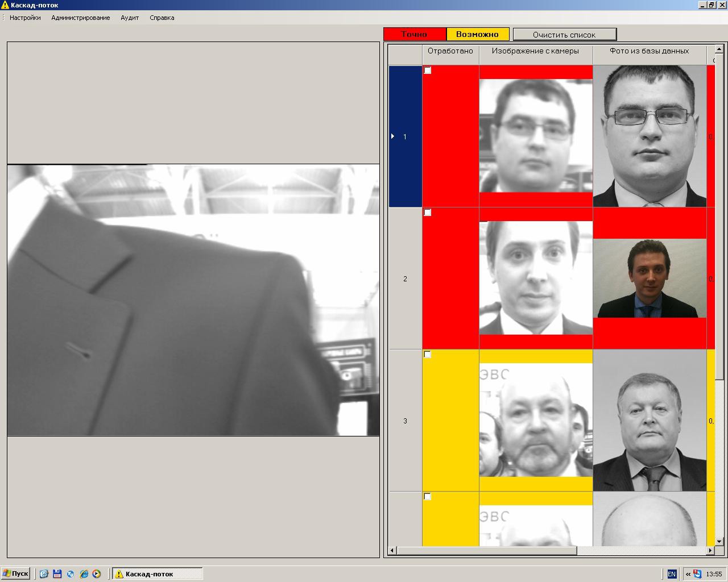Open the Администрирование menu
Viewport: 728px width, 582px height.
[81, 18]
